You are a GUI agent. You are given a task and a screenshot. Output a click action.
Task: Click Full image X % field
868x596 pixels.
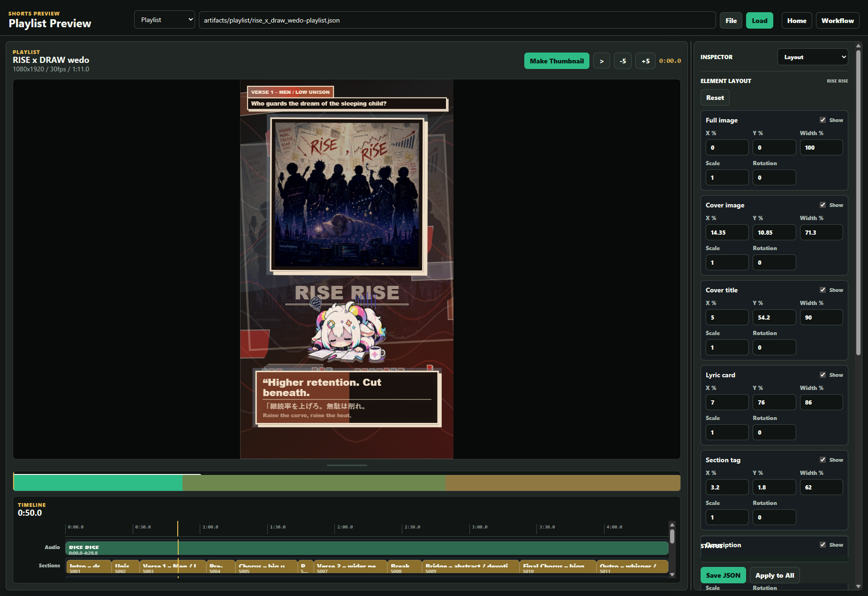(x=727, y=147)
